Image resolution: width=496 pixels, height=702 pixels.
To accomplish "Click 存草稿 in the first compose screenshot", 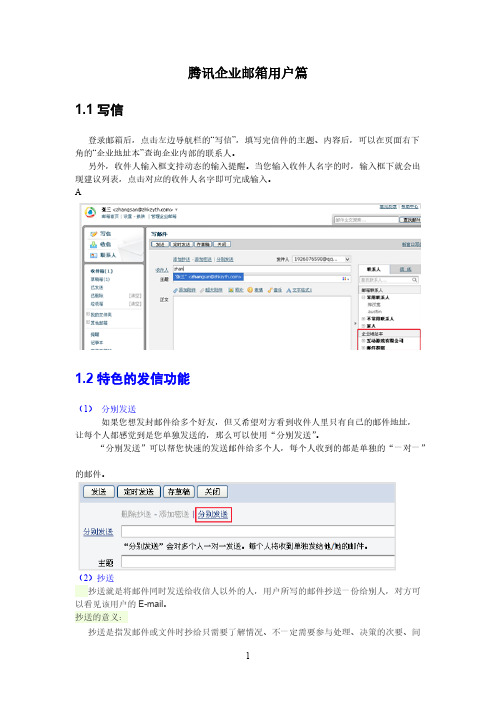I will [x=203, y=244].
